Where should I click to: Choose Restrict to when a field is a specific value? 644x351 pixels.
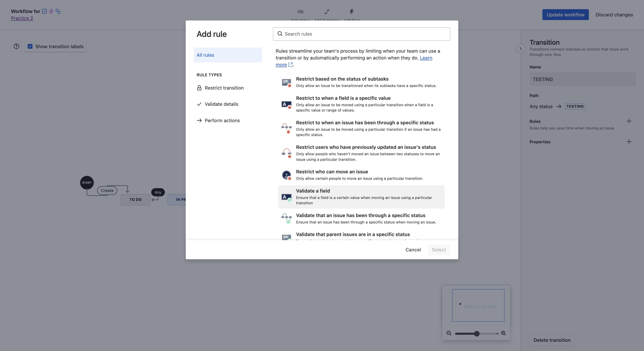click(361, 104)
